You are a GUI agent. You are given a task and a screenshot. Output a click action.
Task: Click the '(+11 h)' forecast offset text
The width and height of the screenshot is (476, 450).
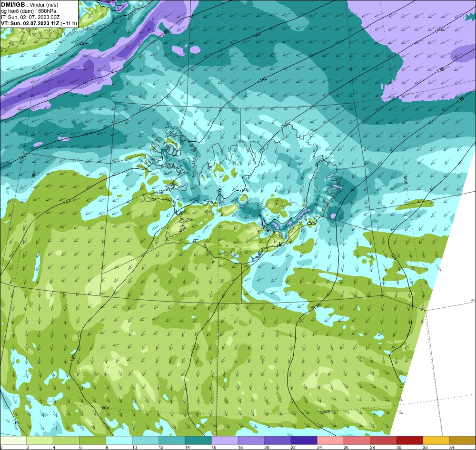(x=69, y=23)
